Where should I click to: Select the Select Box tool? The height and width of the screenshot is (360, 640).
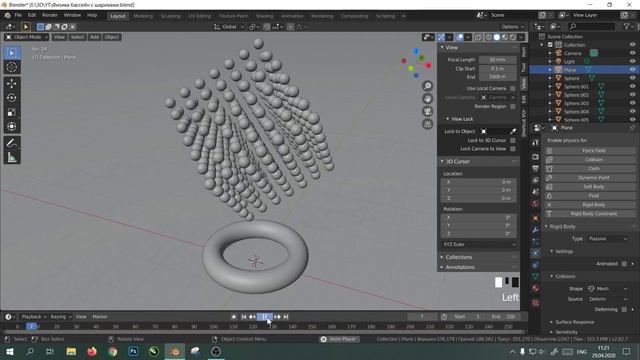coord(12,53)
